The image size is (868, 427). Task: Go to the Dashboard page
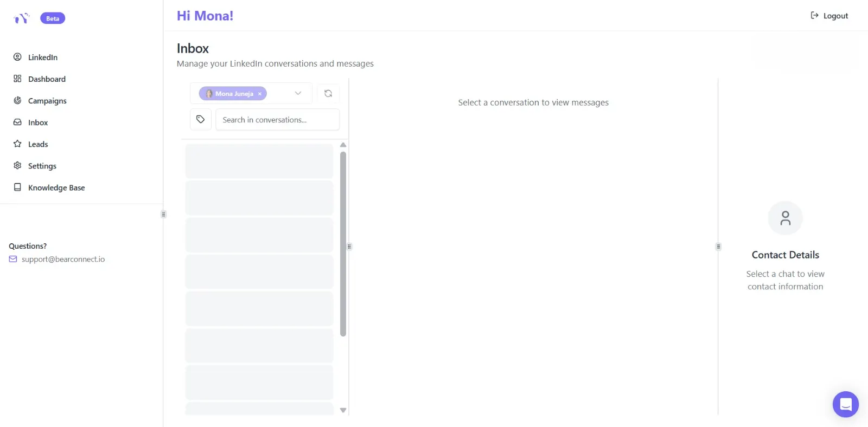tap(47, 79)
